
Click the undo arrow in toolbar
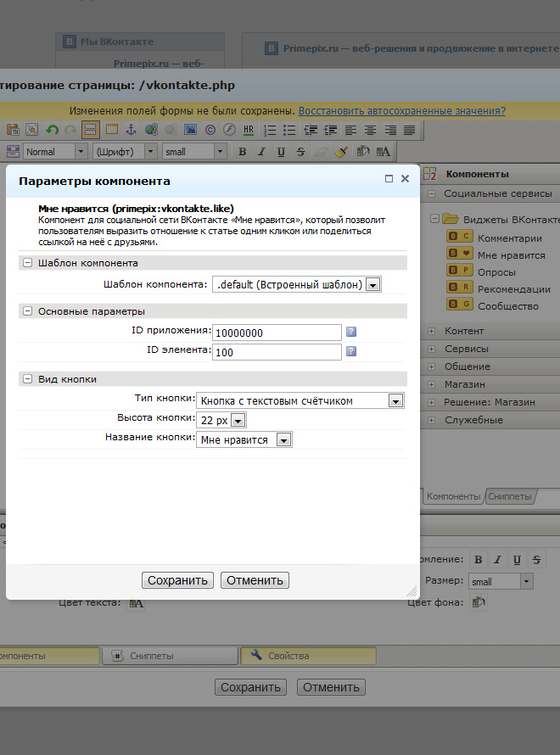pyautogui.click(x=52, y=130)
